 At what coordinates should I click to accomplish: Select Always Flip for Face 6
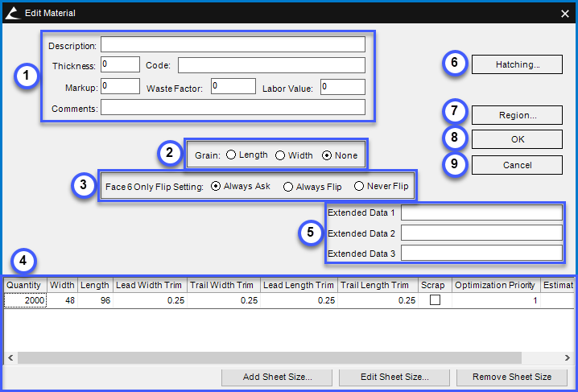coord(288,187)
